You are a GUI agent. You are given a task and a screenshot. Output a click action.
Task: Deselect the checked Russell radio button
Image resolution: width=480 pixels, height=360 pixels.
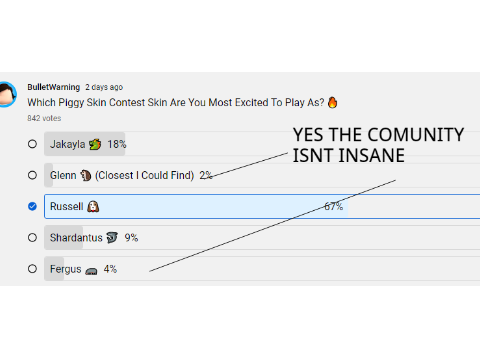pyautogui.click(x=32, y=206)
